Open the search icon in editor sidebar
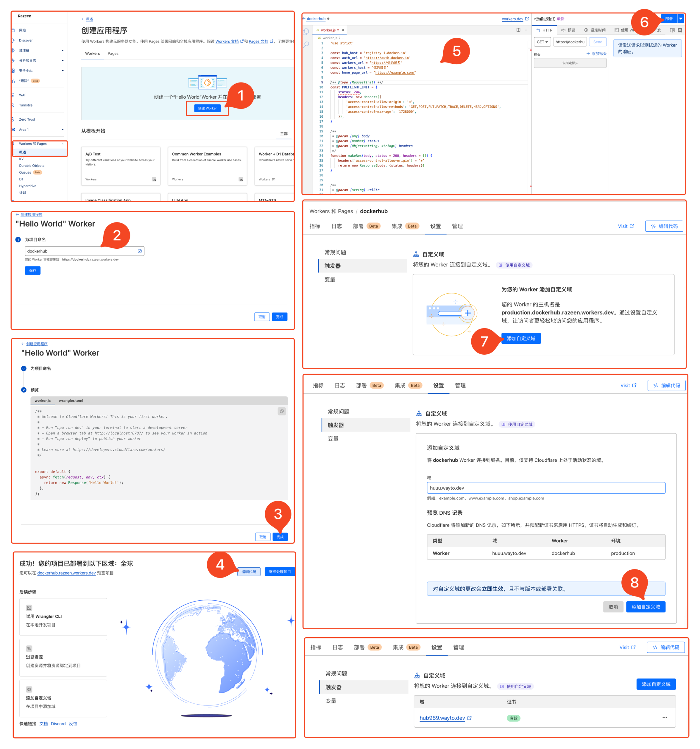The height and width of the screenshot is (749, 700). [x=306, y=44]
